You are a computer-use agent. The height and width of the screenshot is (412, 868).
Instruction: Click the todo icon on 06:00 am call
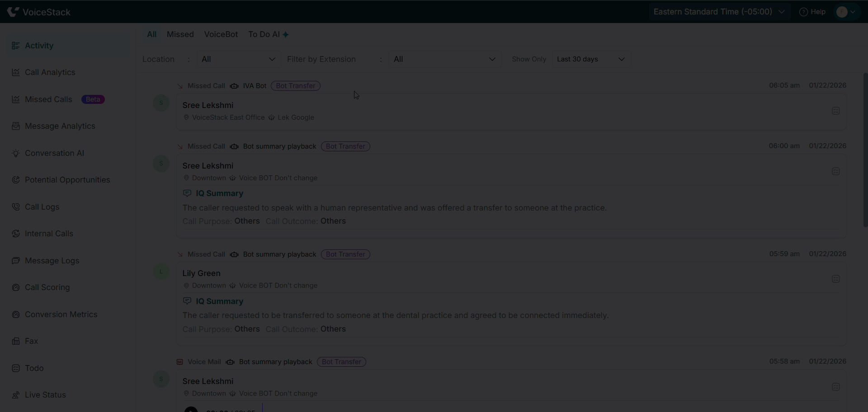[836, 171]
